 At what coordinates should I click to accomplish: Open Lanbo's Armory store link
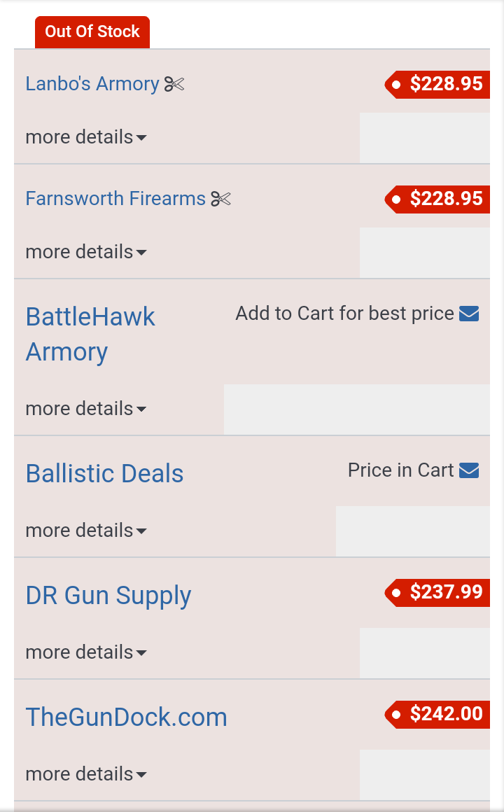(x=92, y=84)
